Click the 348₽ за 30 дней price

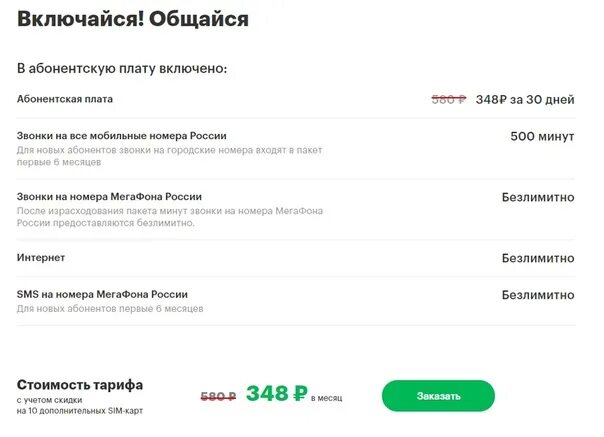(525, 99)
